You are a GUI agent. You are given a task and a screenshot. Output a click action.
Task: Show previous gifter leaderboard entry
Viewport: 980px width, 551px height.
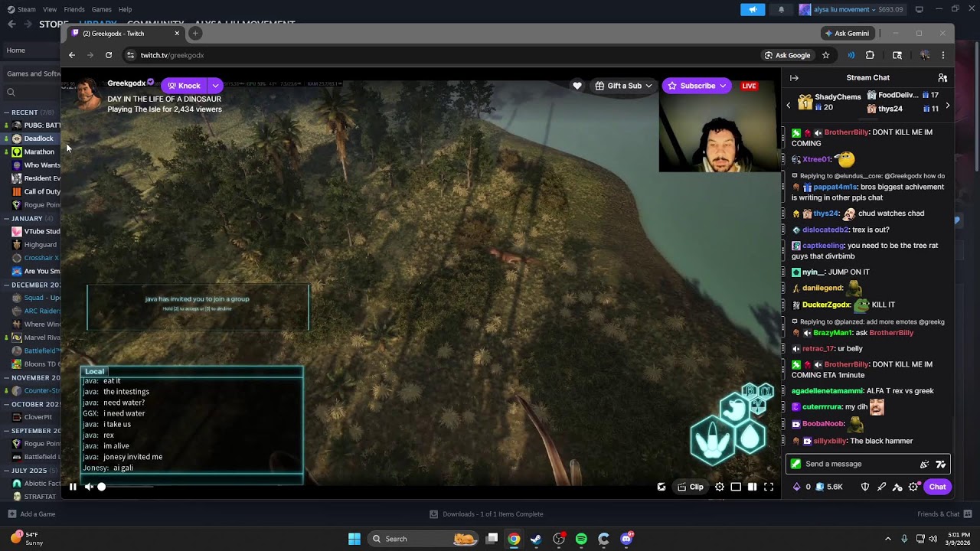pos(789,106)
